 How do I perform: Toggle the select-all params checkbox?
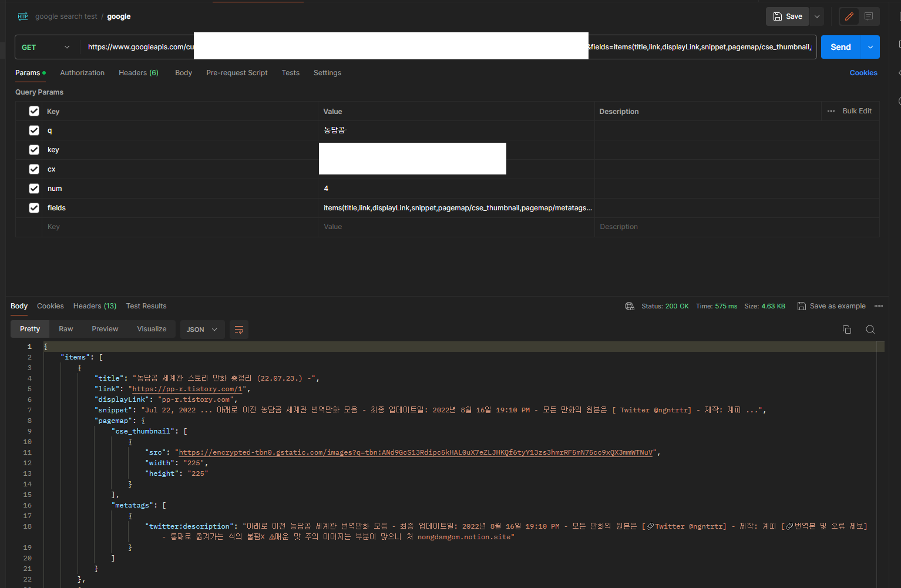click(x=34, y=111)
